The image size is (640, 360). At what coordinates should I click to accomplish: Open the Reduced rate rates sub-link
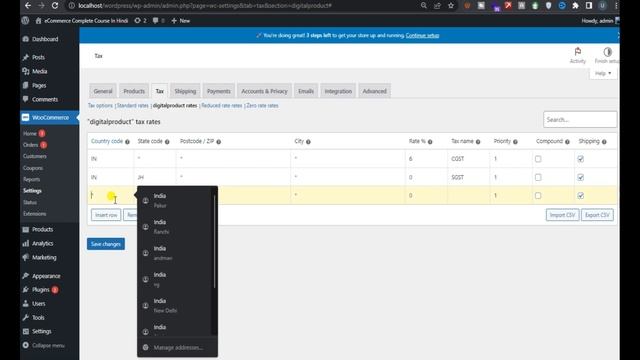point(222,105)
